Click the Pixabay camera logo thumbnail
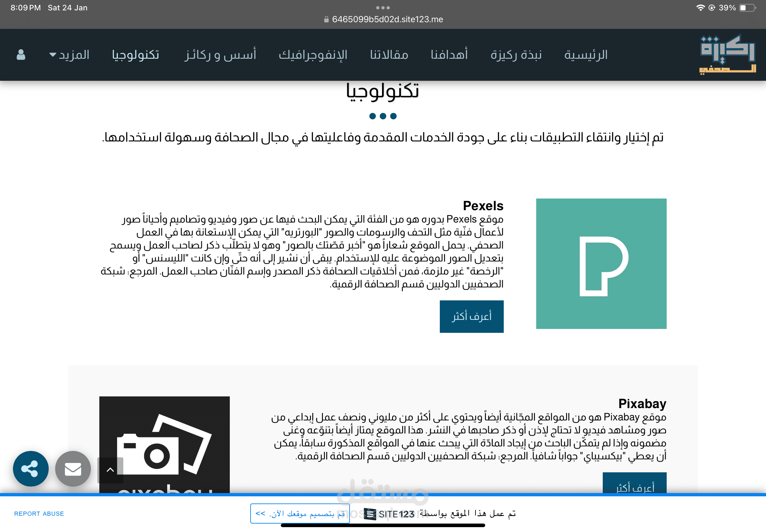Screen dimensions: 766x532 pos(165,445)
